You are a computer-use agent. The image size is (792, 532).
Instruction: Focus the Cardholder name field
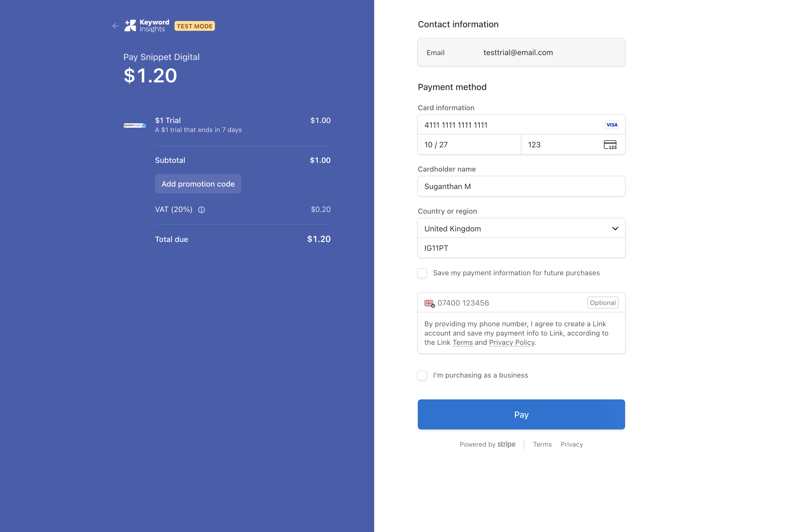point(521,186)
